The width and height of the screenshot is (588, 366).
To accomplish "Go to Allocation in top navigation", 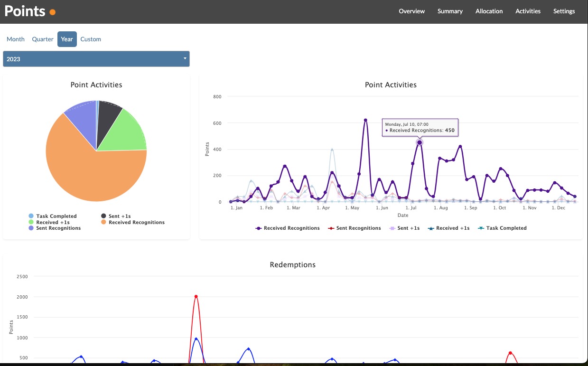I will [489, 11].
